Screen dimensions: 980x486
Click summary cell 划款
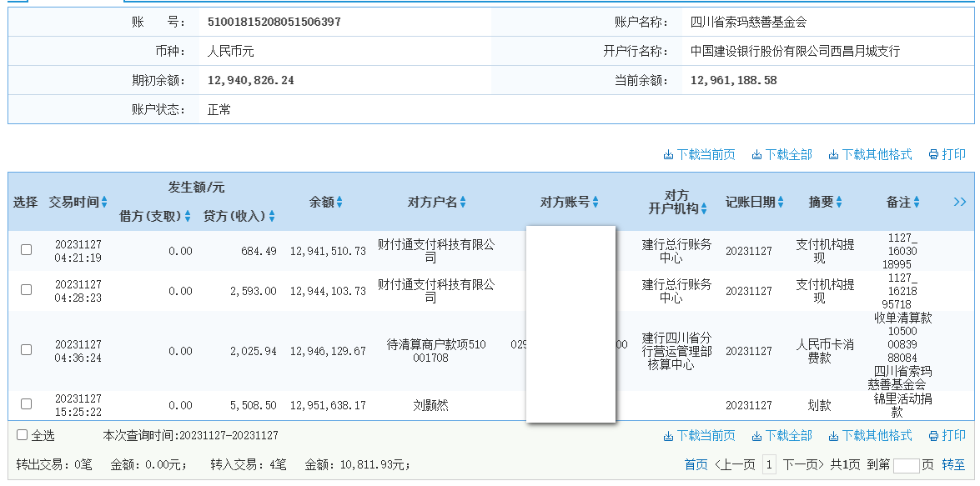819,405
